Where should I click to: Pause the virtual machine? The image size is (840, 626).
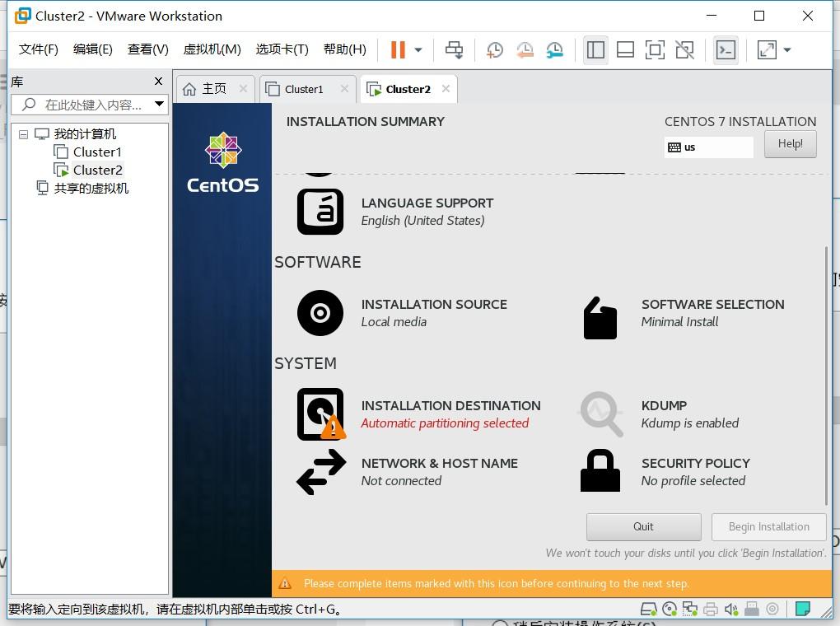(398, 50)
